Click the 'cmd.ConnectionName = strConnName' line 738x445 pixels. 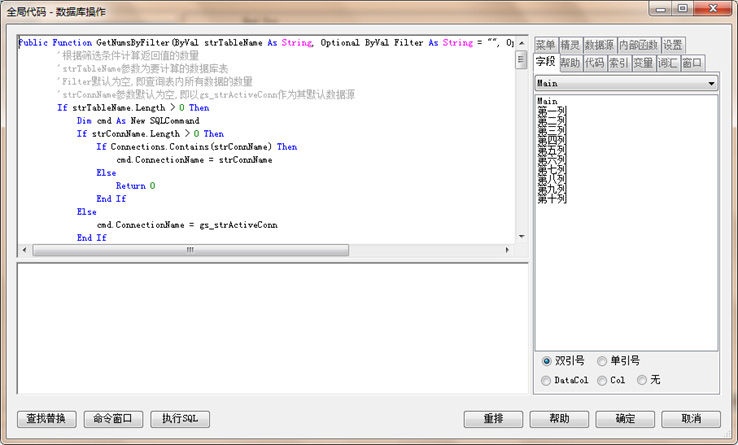(x=194, y=160)
